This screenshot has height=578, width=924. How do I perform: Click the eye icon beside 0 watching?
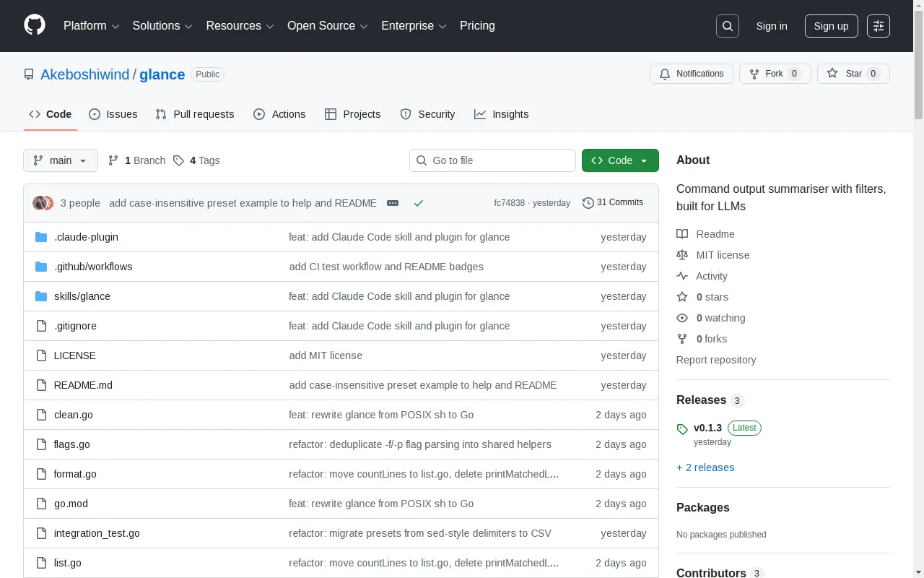[681, 318]
